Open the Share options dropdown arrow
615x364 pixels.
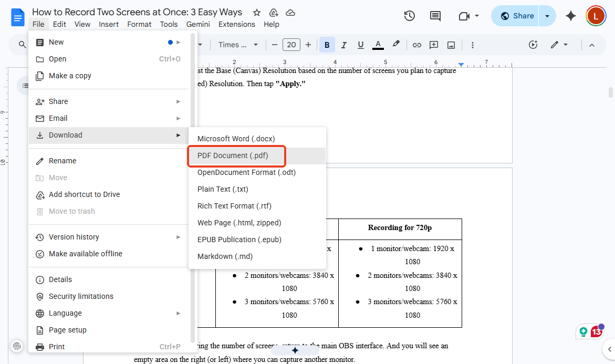point(547,16)
